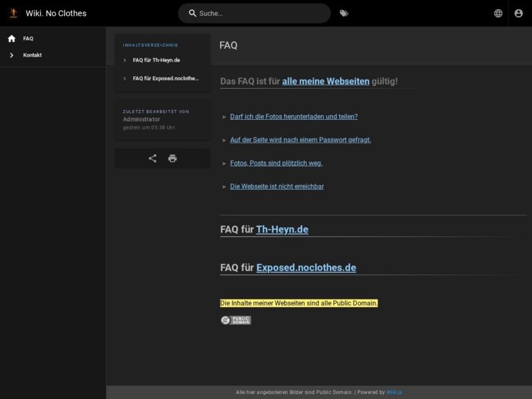Click the print page icon
This screenshot has width=532, height=399.
(x=172, y=159)
